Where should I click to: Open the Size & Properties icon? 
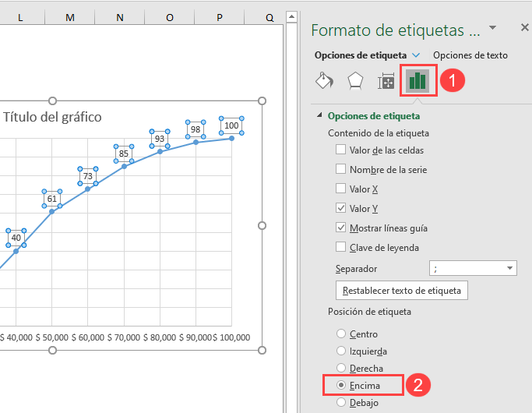tap(386, 81)
